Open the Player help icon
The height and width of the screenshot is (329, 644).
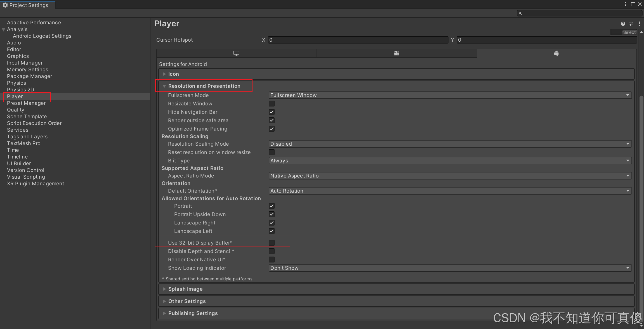click(623, 24)
